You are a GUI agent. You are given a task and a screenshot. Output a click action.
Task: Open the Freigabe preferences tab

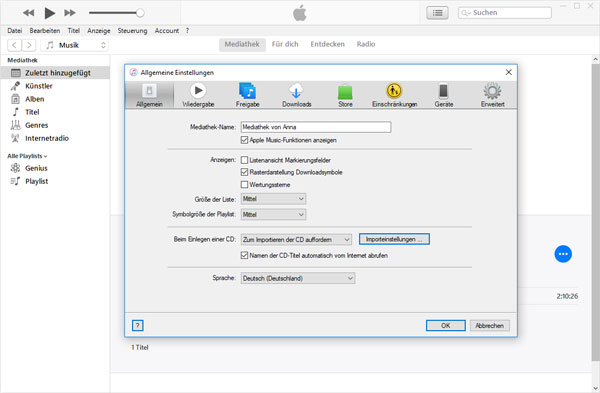(248, 95)
